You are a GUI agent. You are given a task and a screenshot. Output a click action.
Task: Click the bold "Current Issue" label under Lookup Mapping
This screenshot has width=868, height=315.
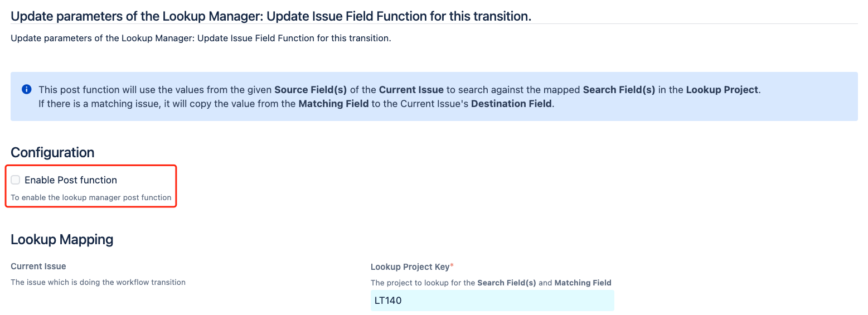[38, 266]
